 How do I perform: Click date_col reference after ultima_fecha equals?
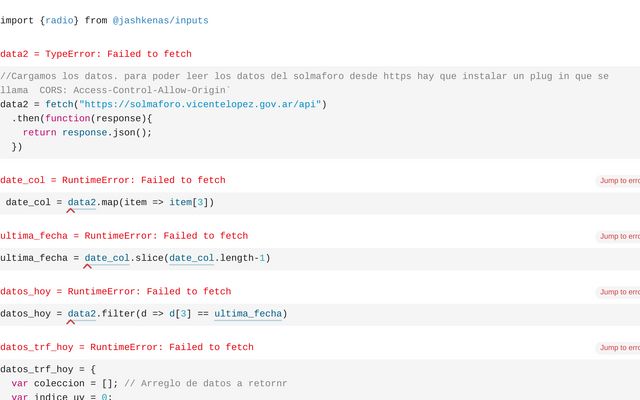pyautogui.click(x=106, y=258)
